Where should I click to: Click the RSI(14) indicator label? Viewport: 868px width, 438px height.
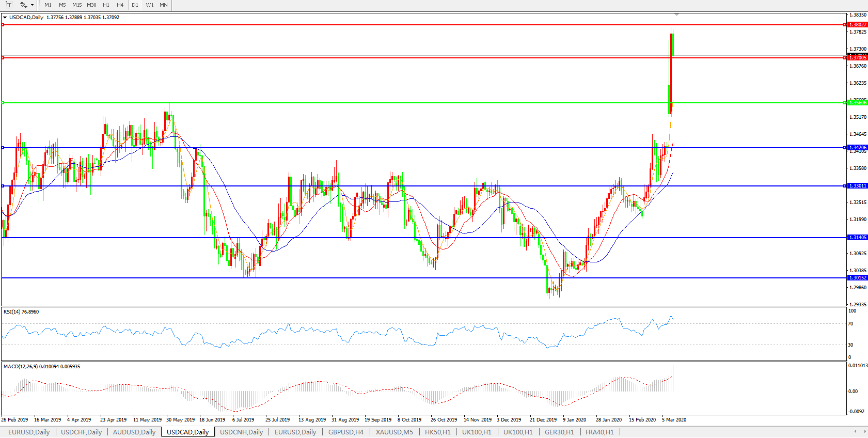[x=21, y=312]
